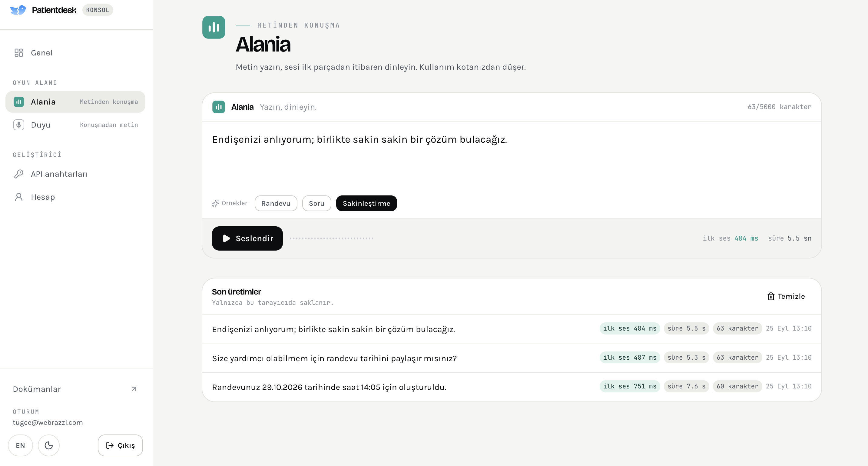Select the Randevu example chip
The height and width of the screenshot is (466, 868).
click(x=276, y=203)
